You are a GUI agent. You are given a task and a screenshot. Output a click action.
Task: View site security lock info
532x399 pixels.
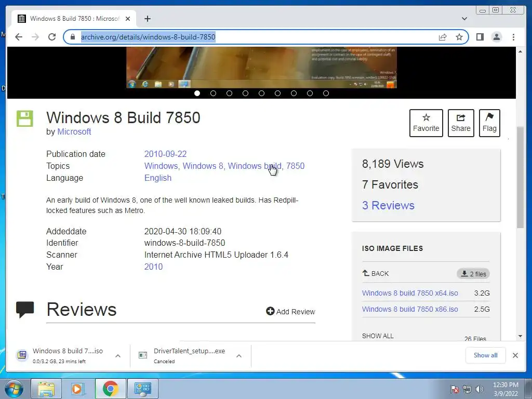(x=72, y=37)
